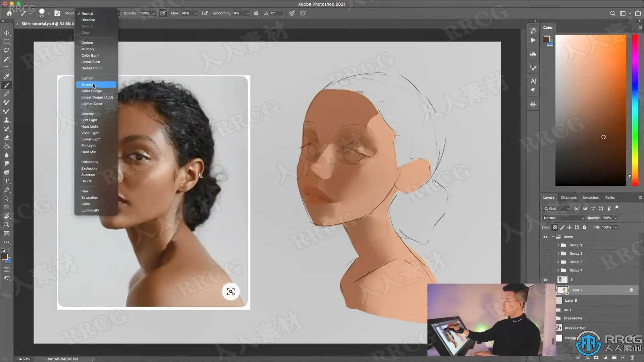Hide layer 5 with eye icon
644x362 pixels.
point(545,280)
